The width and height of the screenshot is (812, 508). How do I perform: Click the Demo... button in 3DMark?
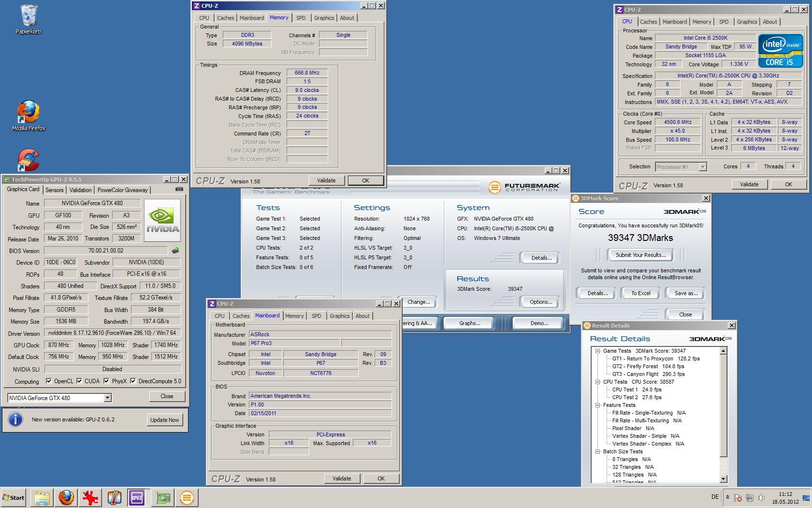point(539,323)
